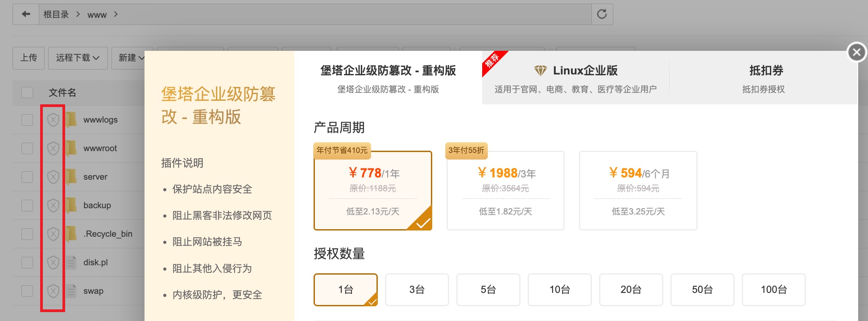Click 根目录 in the path bar
The image size is (868, 321).
pos(56,14)
